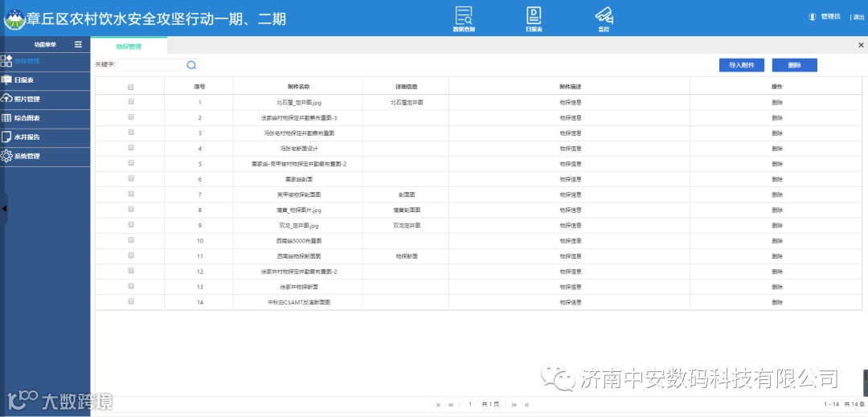Delete row 3 via its 删除 link
The height and width of the screenshot is (417, 868).
pyautogui.click(x=777, y=133)
